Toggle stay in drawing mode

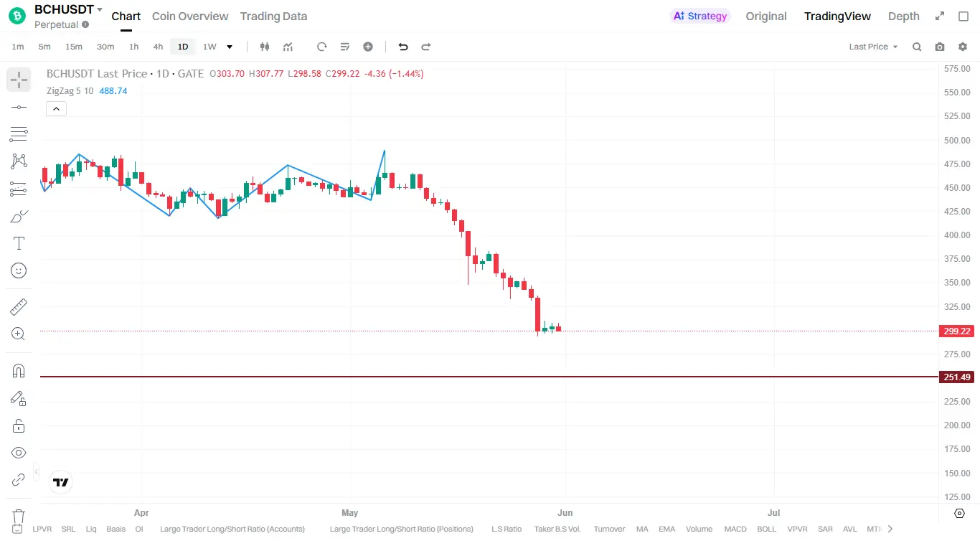click(x=19, y=398)
